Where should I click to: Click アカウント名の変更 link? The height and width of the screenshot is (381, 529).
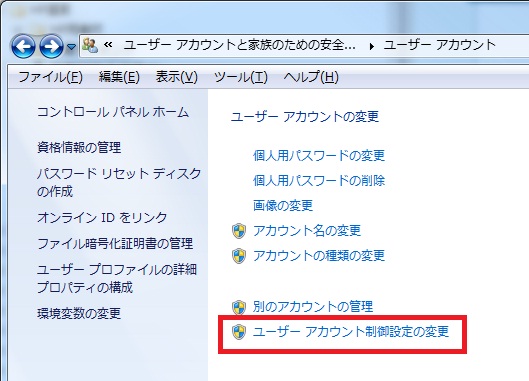click(x=307, y=230)
